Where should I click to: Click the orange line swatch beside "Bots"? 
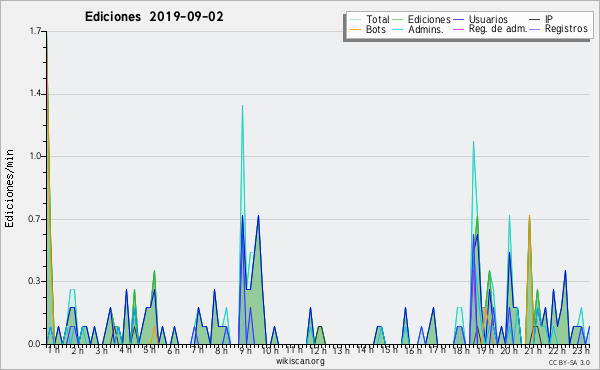coord(355,29)
